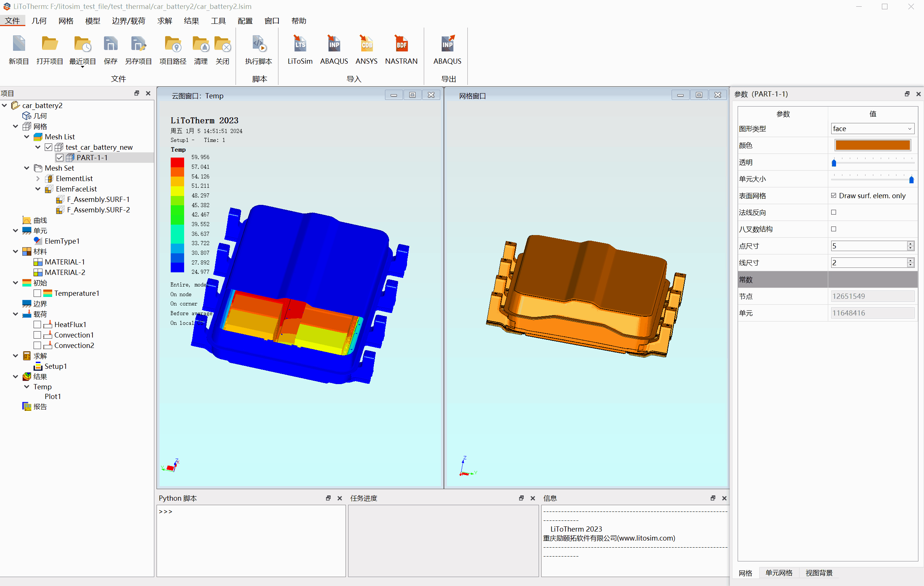Switch to the 视图背景 tab
This screenshot has height=586, width=924.
[819, 573]
